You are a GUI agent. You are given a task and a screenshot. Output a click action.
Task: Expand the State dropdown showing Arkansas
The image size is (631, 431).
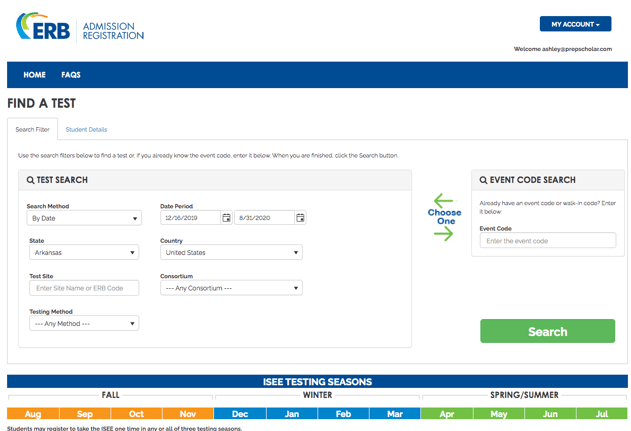[x=84, y=252]
